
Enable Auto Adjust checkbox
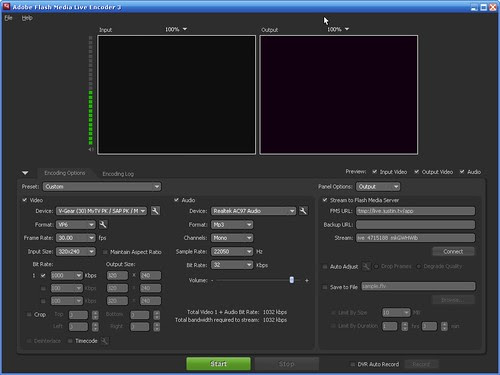pos(325,267)
